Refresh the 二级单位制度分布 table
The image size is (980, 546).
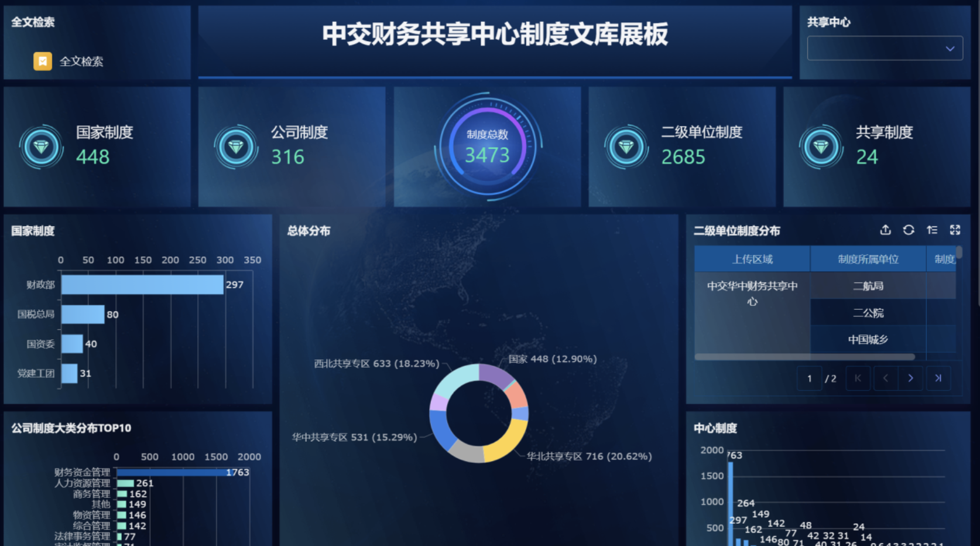[x=909, y=230]
